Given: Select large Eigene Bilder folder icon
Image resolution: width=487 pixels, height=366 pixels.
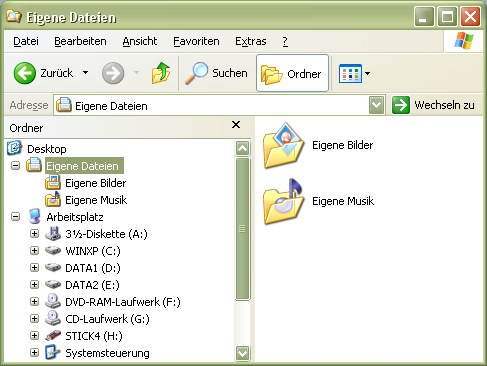Looking at the screenshot, I should tap(284, 145).
